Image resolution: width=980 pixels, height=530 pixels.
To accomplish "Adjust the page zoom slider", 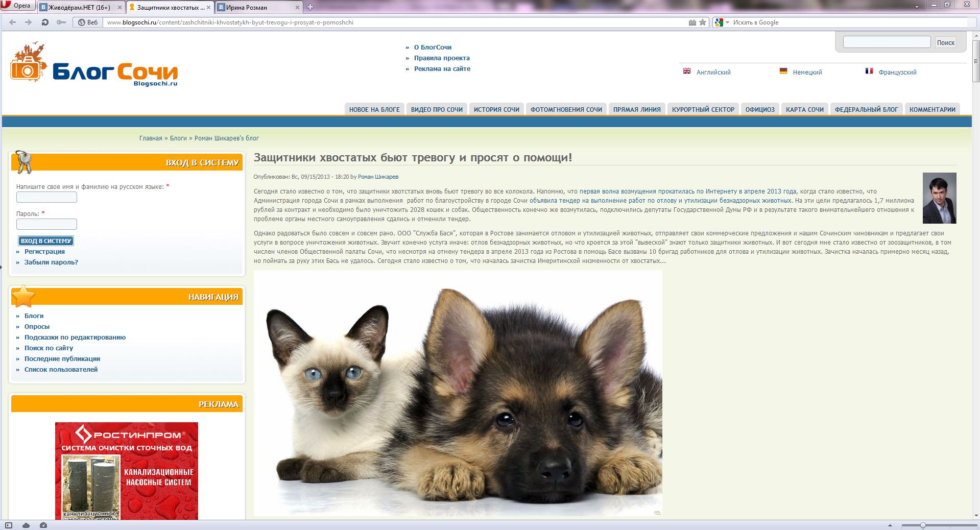I will pyautogui.click(x=939, y=525).
